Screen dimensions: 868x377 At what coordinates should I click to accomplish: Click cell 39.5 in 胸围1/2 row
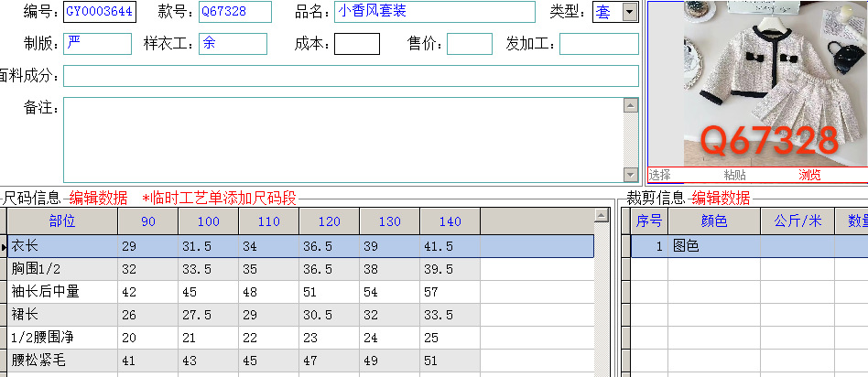(x=450, y=269)
